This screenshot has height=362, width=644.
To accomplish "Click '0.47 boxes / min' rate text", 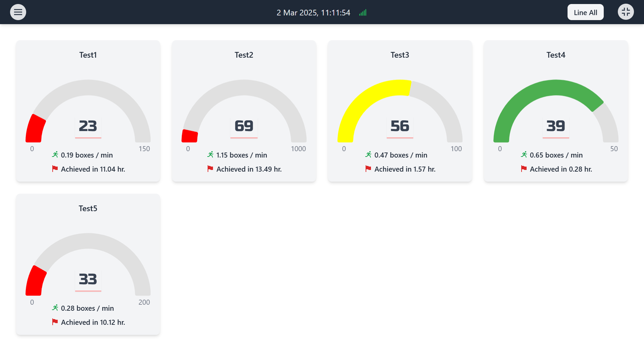I will (401, 155).
